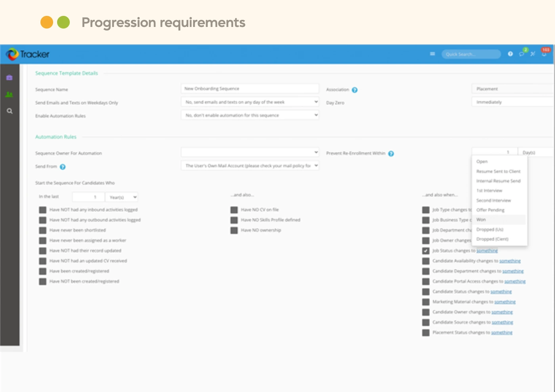Select Resume Sent to Client option
The width and height of the screenshot is (555, 392).
[499, 171]
